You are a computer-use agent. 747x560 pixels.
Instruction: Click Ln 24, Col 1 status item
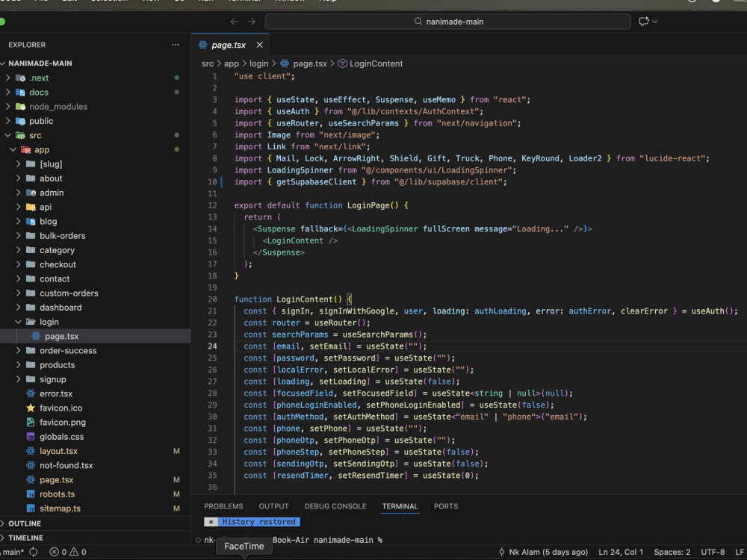click(621, 552)
